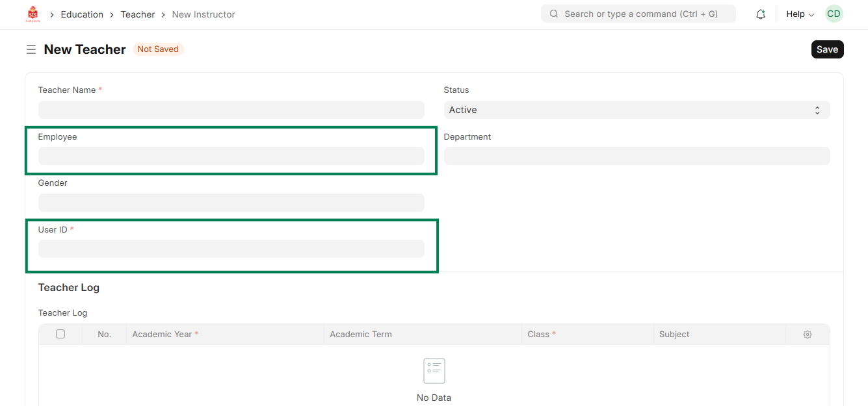Click into the User ID field
The height and width of the screenshot is (406, 868).
231,249
